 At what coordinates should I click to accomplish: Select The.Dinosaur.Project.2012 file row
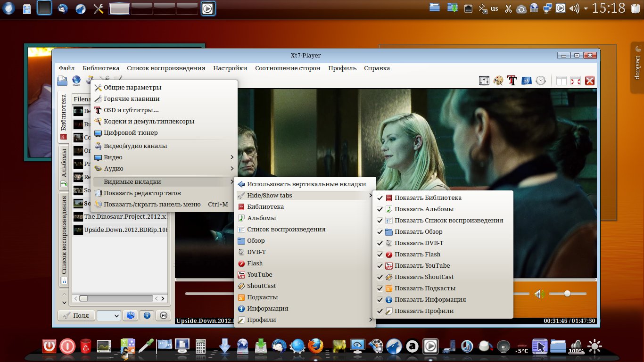pyautogui.click(x=120, y=217)
